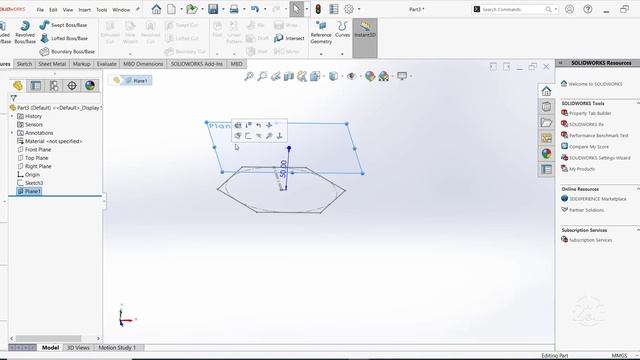Click the Search Commands input field

[x=513, y=9]
